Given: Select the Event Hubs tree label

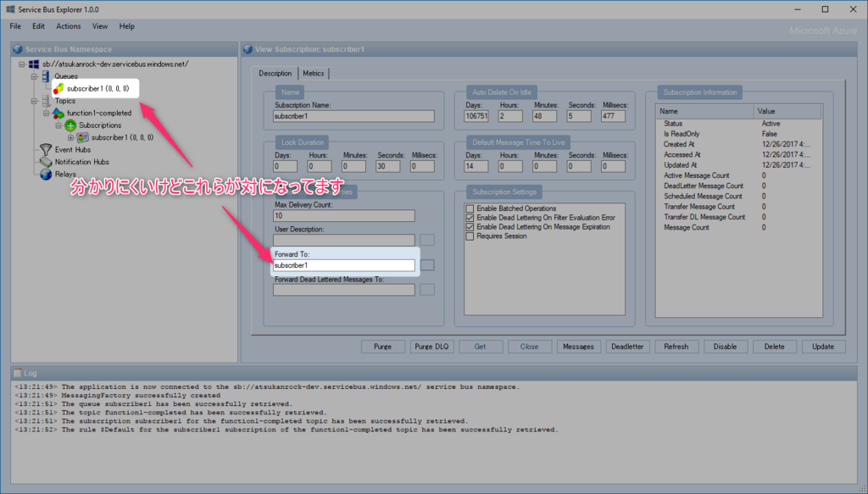Looking at the screenshot, I should (73, 150).
